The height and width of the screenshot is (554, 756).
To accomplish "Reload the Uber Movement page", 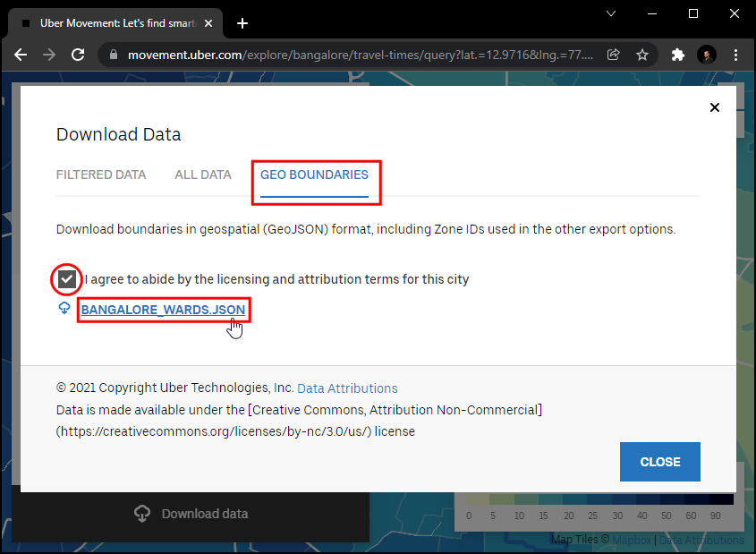I will click(78, 55).
